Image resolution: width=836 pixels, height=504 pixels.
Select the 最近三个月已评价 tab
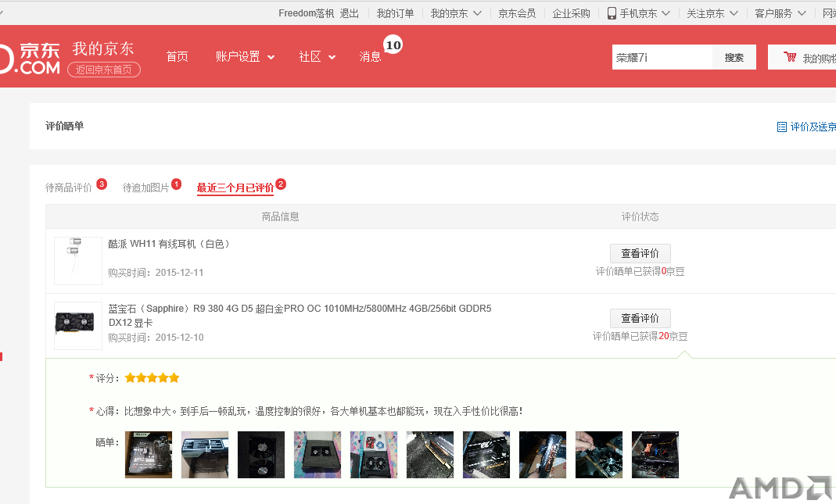click(235, 188)
